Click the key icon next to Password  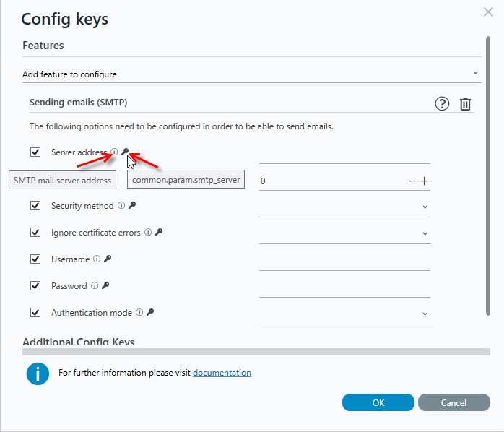click(x=105, y=285)
